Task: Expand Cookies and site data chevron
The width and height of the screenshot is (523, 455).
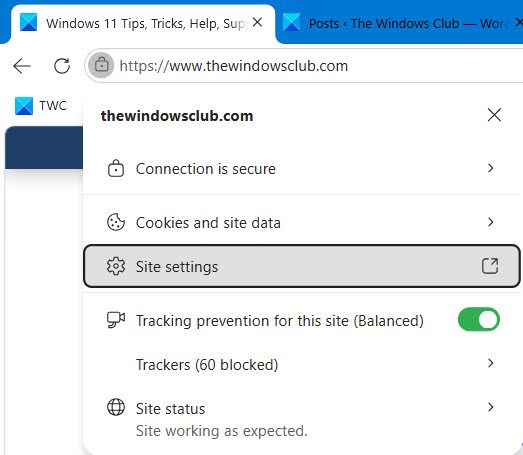Action: pyautogui.click(x=490, y=222)
